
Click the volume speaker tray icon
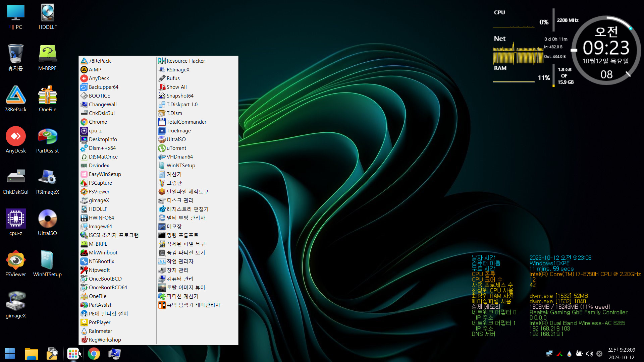[x=589, y=354]
